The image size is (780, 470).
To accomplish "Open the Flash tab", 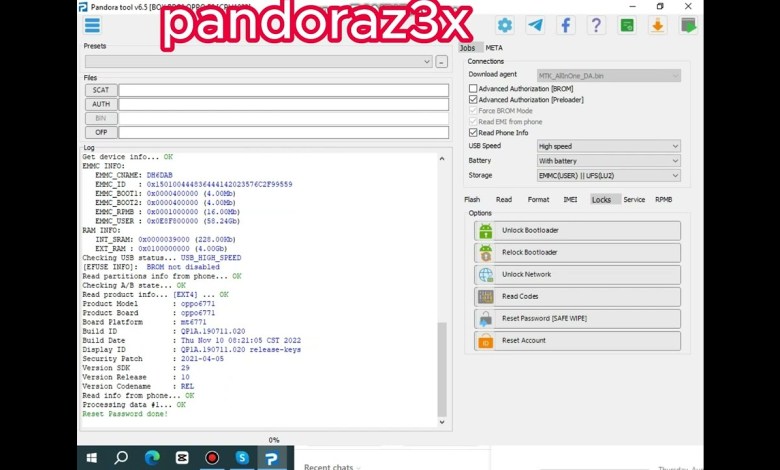I will tap(472, 199).
